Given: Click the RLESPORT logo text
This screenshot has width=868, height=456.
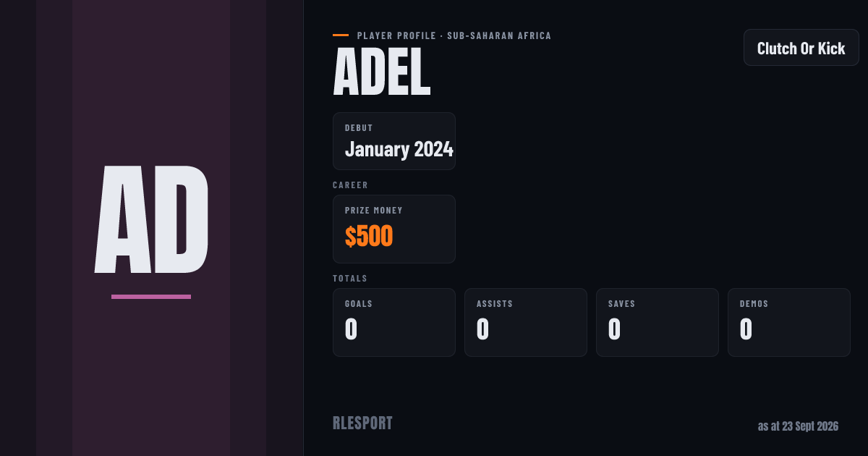Looking at the screenshot, I should 362,423.
